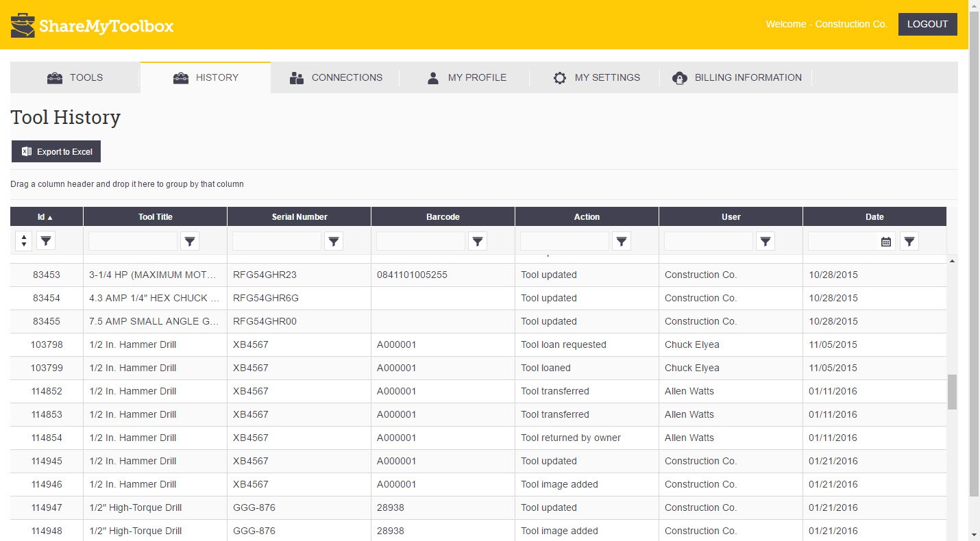Click 1/2" High-Torque Drill in row 114947
Screen dimensions: 980x541
click(136, 507)
